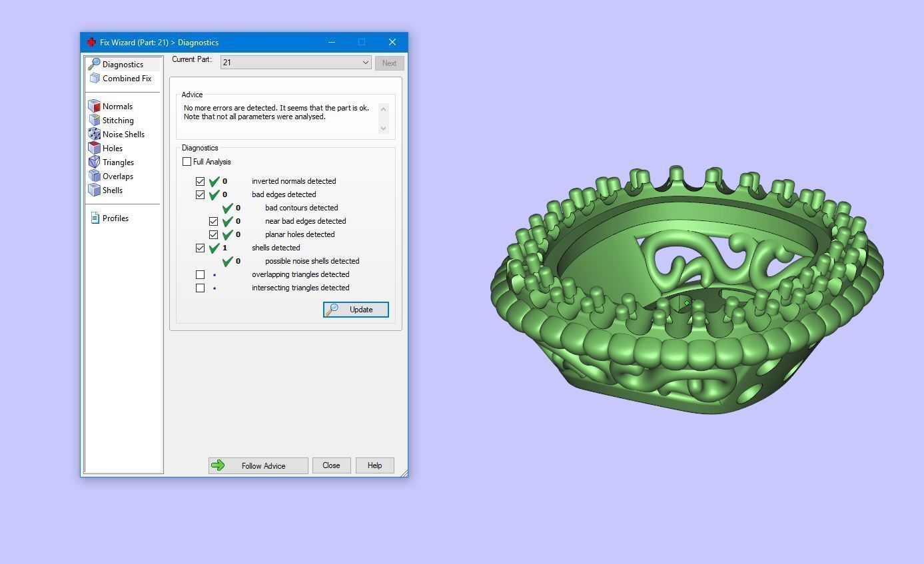Go to Triangles page label
This screenshot has width=924, height=564.
(118, 162)
